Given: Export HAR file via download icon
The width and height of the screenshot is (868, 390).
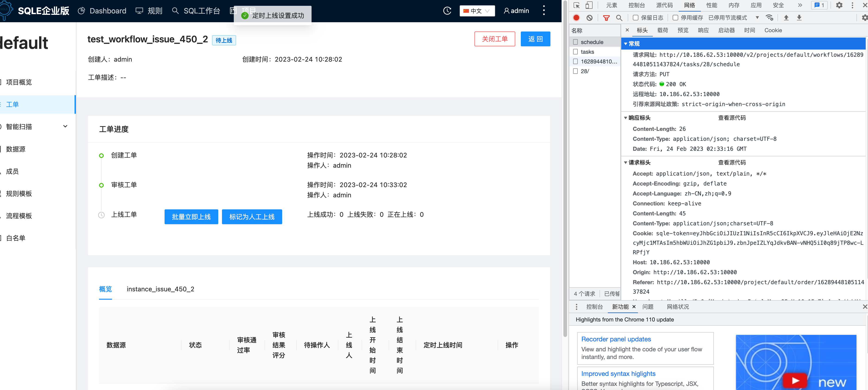Looking at the screenshot, I should click(x=799, y=18).
